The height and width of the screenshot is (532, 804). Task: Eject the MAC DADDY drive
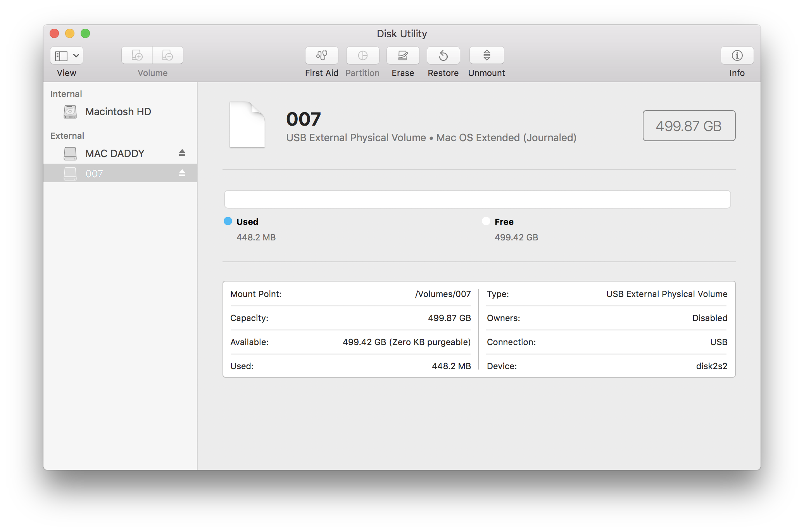point(183,153)
